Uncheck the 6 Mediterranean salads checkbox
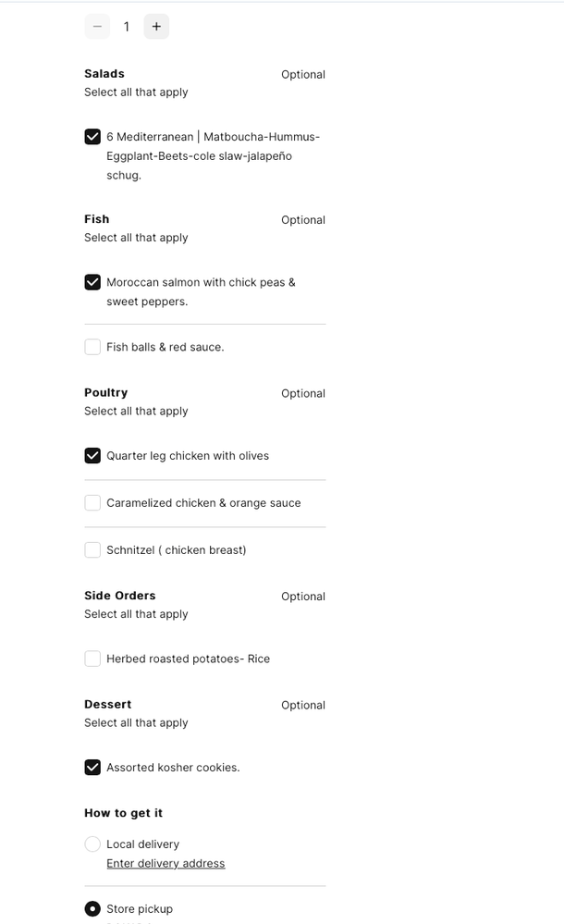Viewport: 564px width, 924px height. tap(92, 137)
